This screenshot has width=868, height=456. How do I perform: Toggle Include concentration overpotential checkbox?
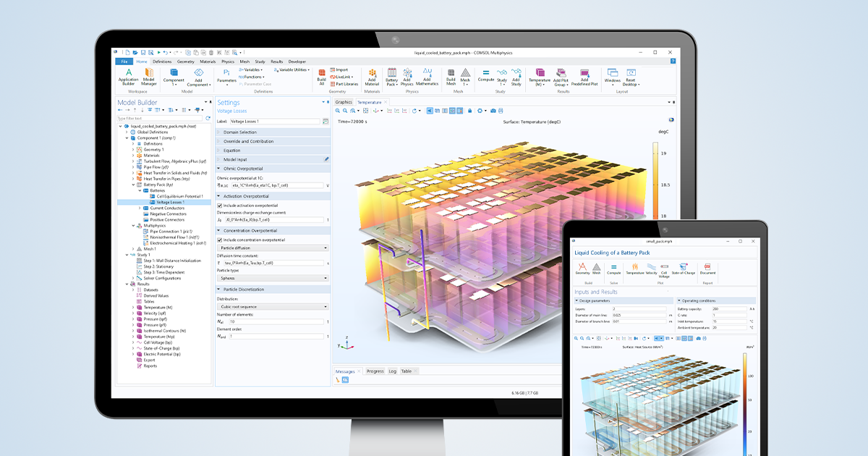click(x=220, y=240)
